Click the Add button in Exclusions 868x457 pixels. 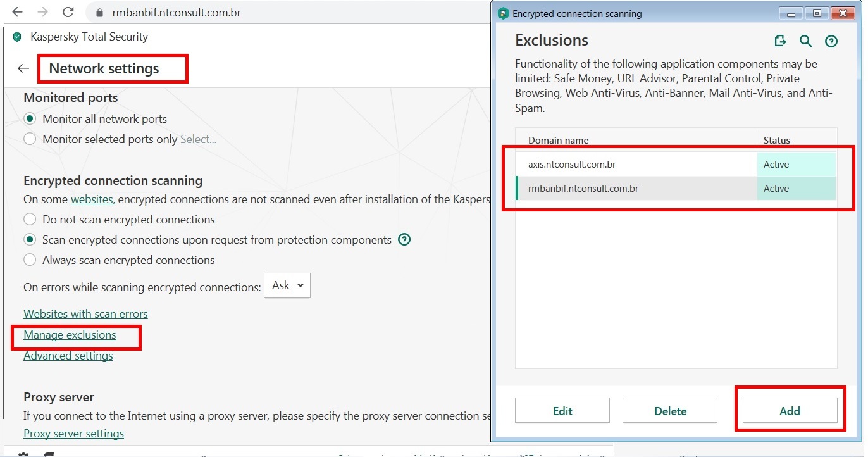(790, 411)
